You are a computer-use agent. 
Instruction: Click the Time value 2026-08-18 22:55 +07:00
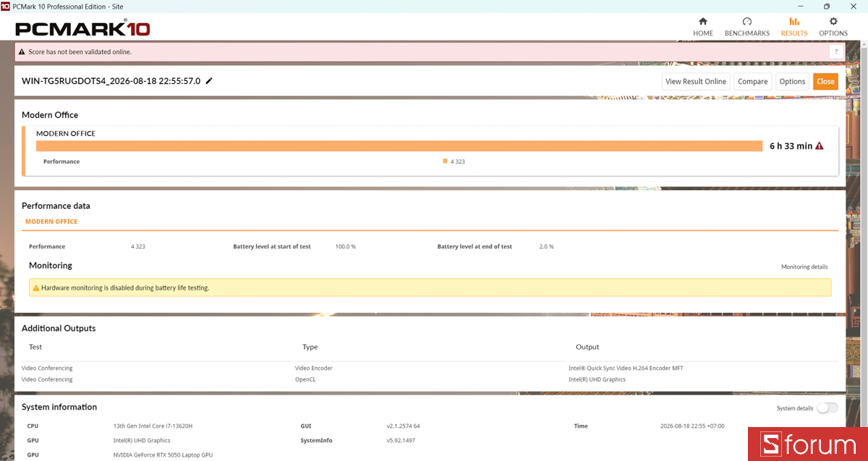click(x=692, y=426)
